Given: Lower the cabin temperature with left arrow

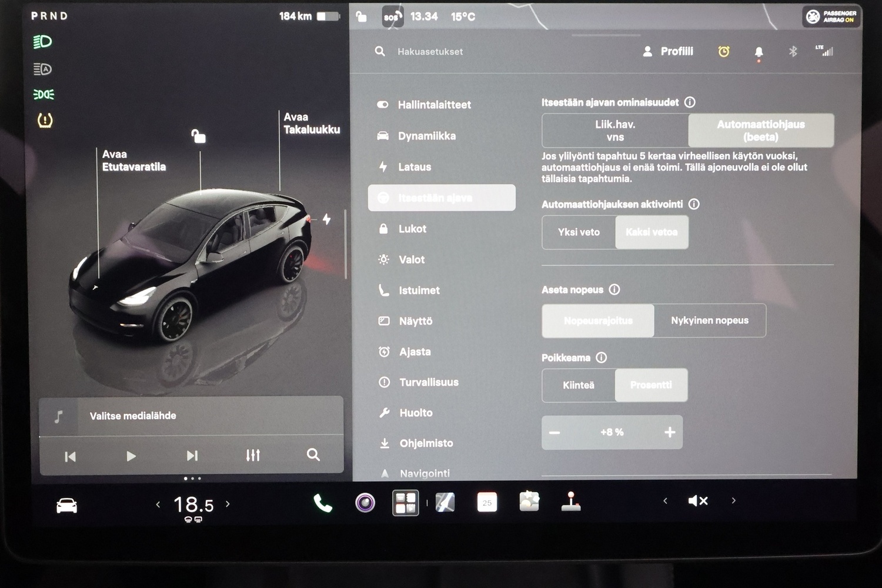Looking at the screenshot, I should click(x=158, y=505).
